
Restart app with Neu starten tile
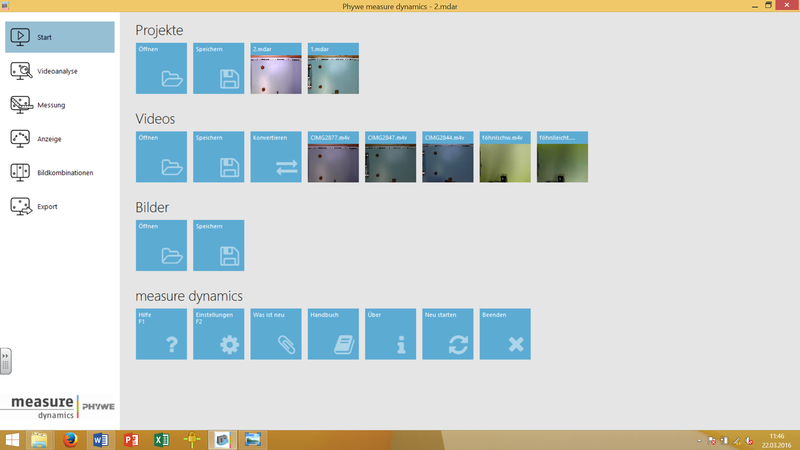pos(447,334)
